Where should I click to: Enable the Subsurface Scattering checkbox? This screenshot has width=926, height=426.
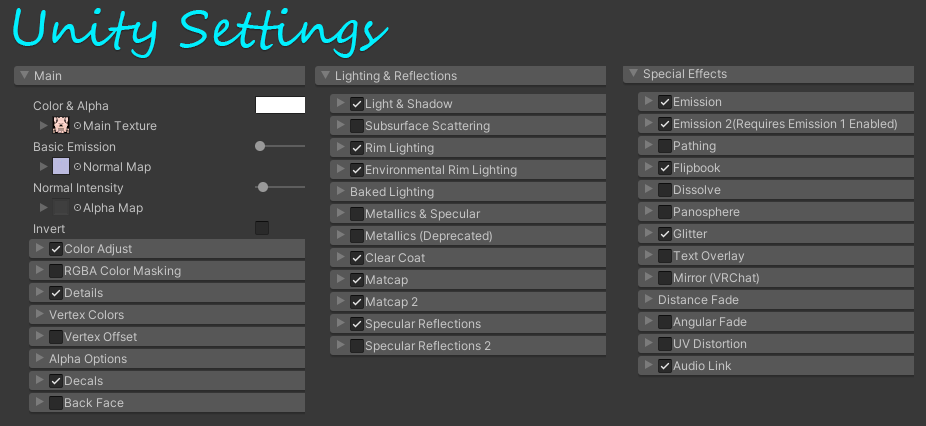[357, 126]
